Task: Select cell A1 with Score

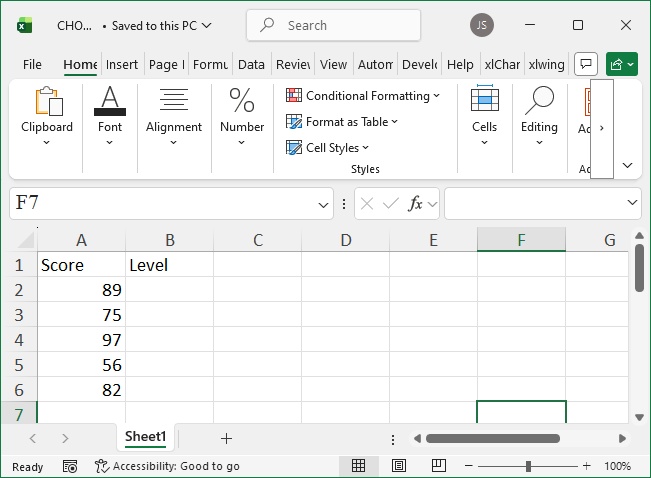Action: click(x=81, y=265)
